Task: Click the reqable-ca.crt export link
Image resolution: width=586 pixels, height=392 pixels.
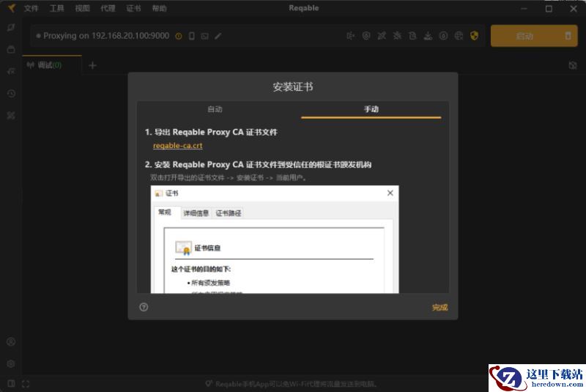Action: coord(167,146)
